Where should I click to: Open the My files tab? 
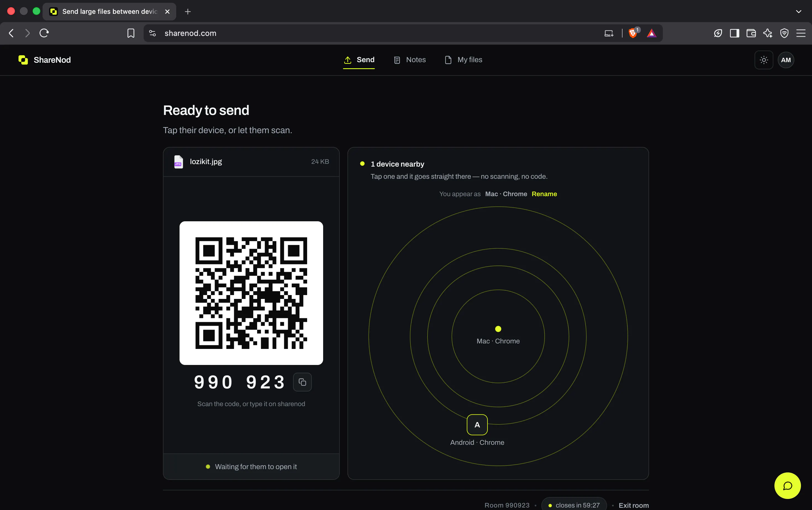464,60
